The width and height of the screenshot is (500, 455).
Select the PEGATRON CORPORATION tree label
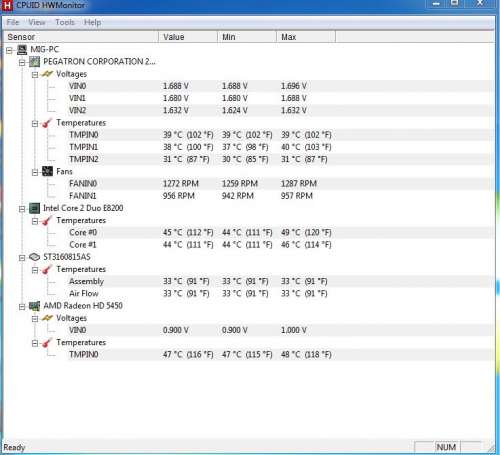pos(99,62)
